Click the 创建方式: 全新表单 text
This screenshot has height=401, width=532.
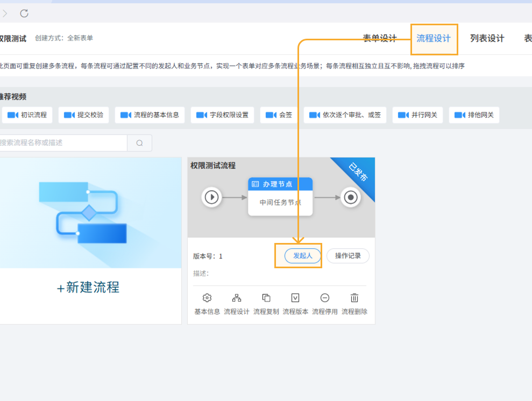(64, 38)
